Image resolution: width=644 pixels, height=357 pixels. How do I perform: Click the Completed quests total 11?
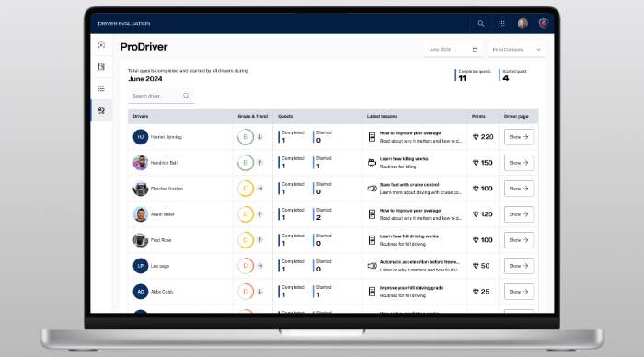463,78
